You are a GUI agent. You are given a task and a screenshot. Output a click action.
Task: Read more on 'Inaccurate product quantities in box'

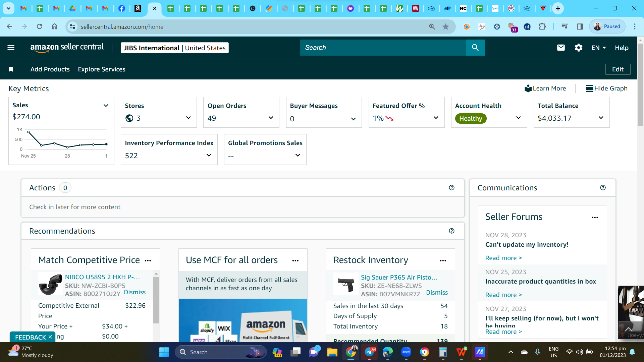pyautogui.click(x=503, y=295)
